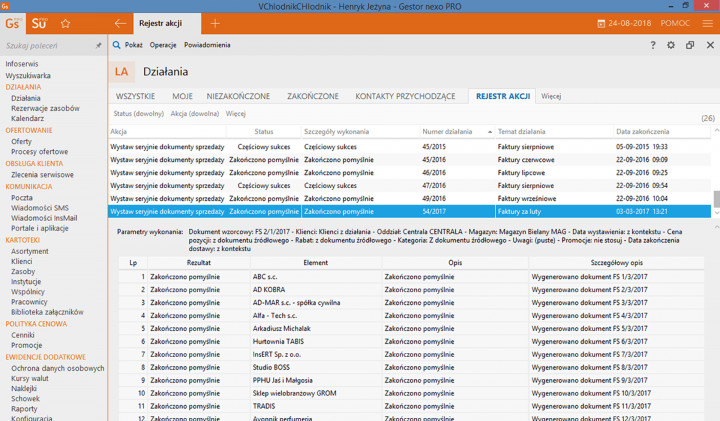Switch to the NIEZAKOŃCZONE tab
720x421 pixels.
(238, 96)
